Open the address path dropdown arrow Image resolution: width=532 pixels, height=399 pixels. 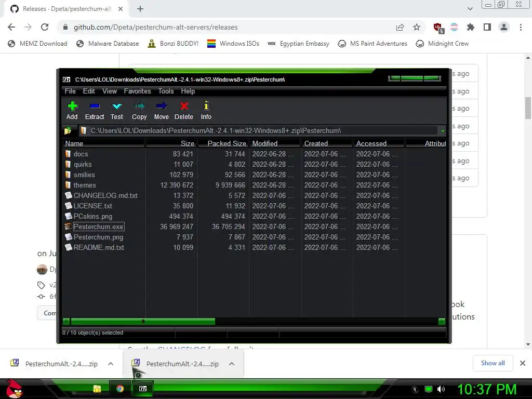(443, 131)
